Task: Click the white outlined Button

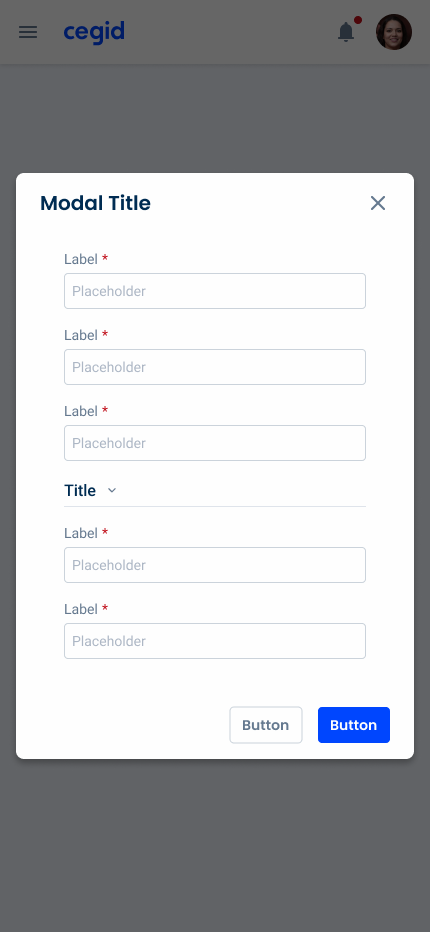Action: pos(266,725)
